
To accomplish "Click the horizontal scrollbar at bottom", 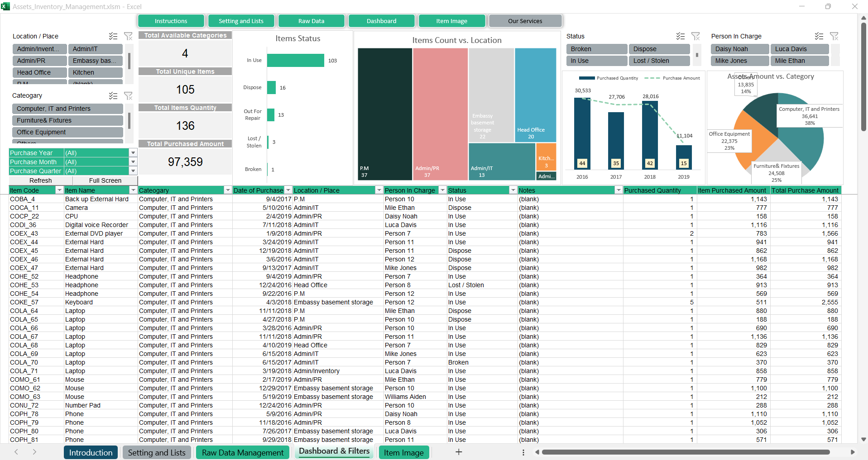I will coord(686,452).
